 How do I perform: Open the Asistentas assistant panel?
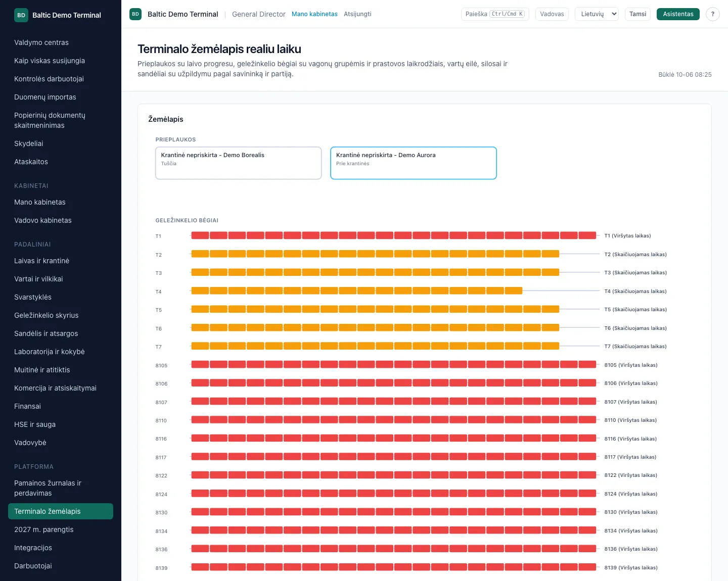pos(678,14)
